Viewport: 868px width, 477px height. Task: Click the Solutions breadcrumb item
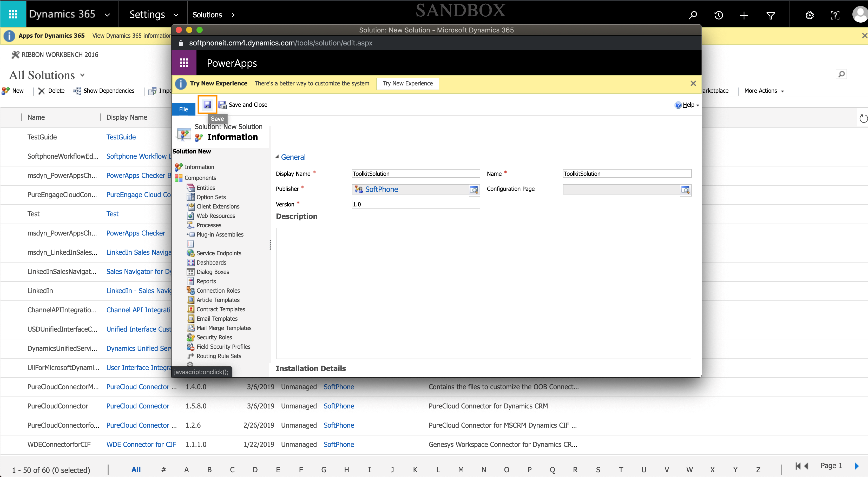[207, 15]
